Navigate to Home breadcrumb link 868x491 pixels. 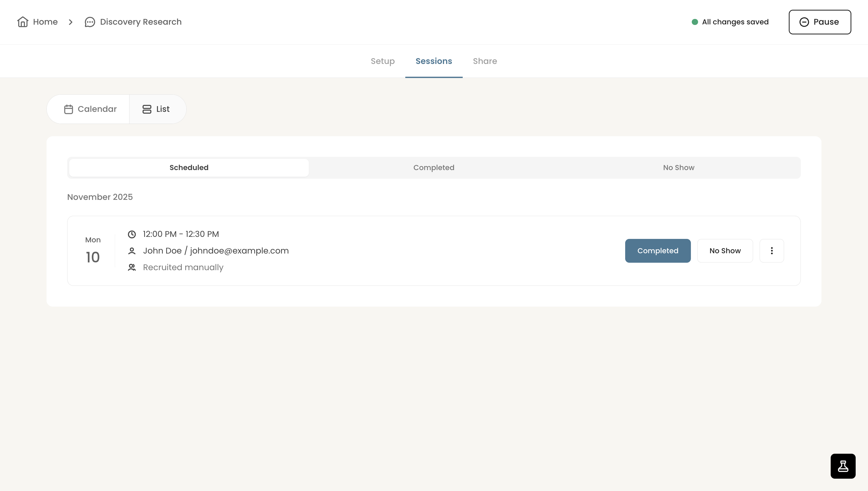(38, 22)
